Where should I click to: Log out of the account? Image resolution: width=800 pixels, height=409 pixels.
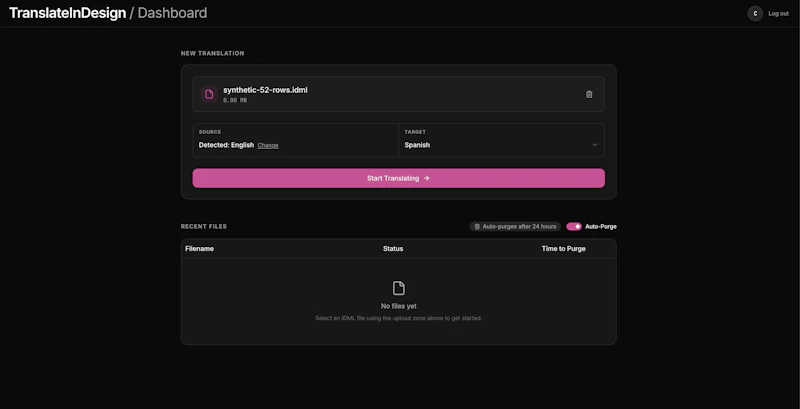click(778, 14)
